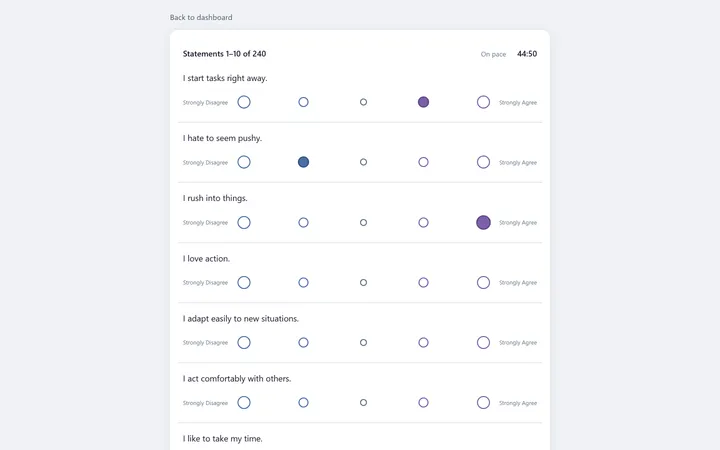Choose Agree for 'I rush into things'
This screenshot has width=720, height=450.
[x=423, y=222]
